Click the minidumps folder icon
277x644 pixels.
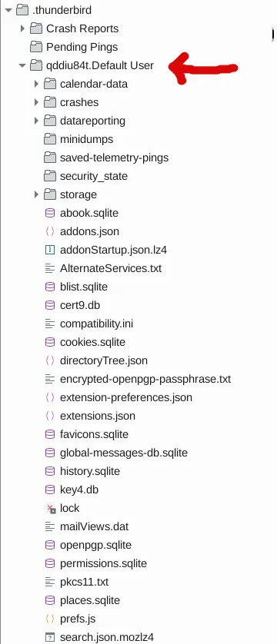point(50,139)
